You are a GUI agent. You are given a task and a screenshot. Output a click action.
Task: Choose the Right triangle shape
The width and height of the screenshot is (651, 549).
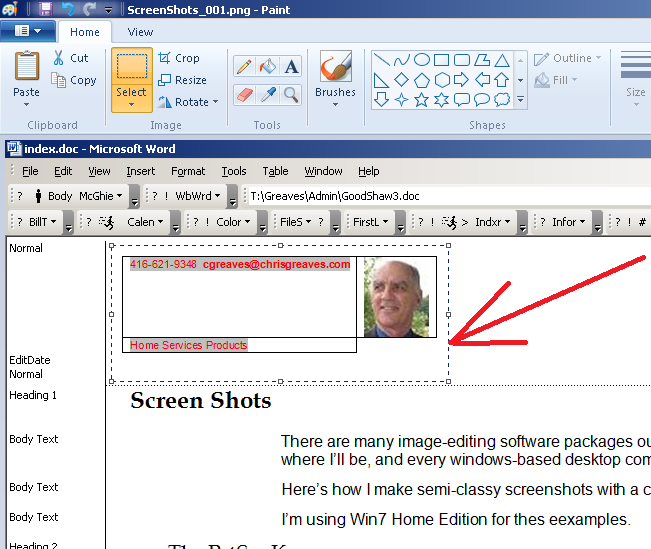pos(381,80)
